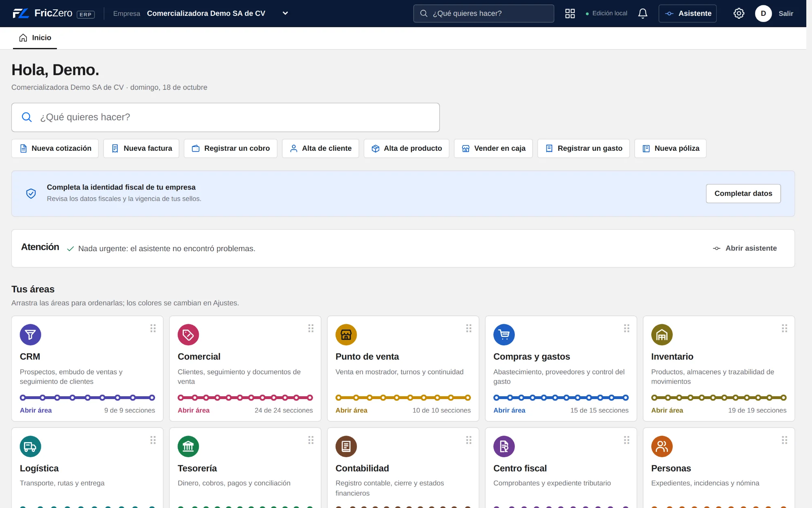Screen dimensions: 812x508
Task: Expand the Empresa company dropdown chevron
Action: click(x=285, y=13)
